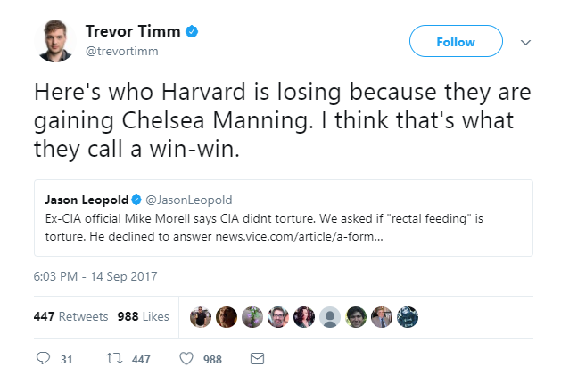Viewport: 561px width, 392px height.
Task: Open the Trevor Timm display name
Action: click(133, 31)
